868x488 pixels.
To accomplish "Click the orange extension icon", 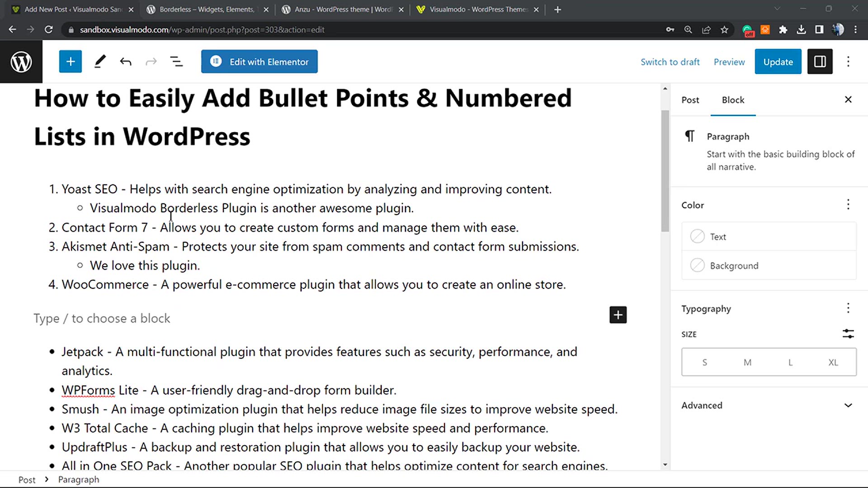I will (x=765, y=29).
